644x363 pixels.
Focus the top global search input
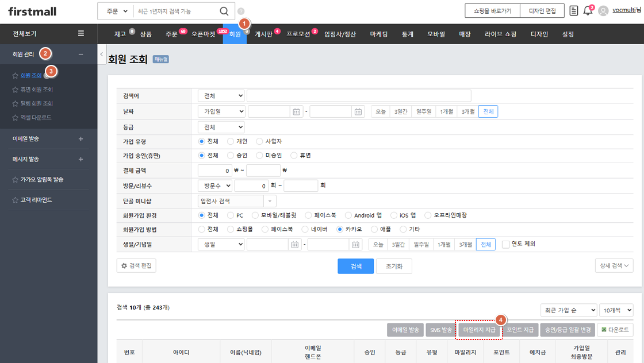tap(176, 11)
